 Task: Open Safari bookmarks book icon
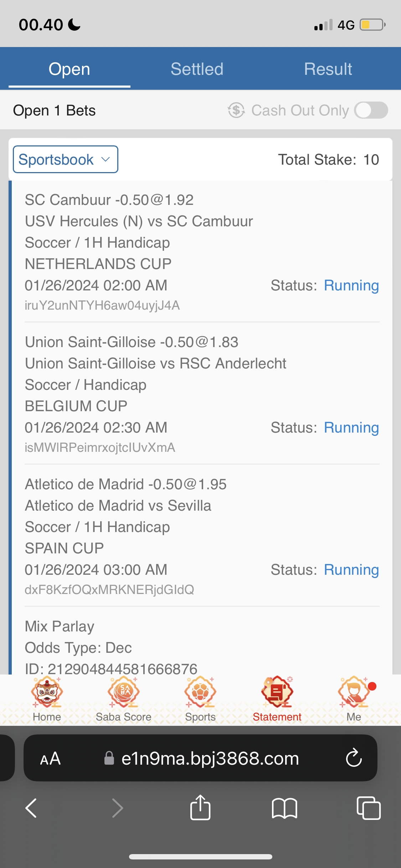coord(284,808)
